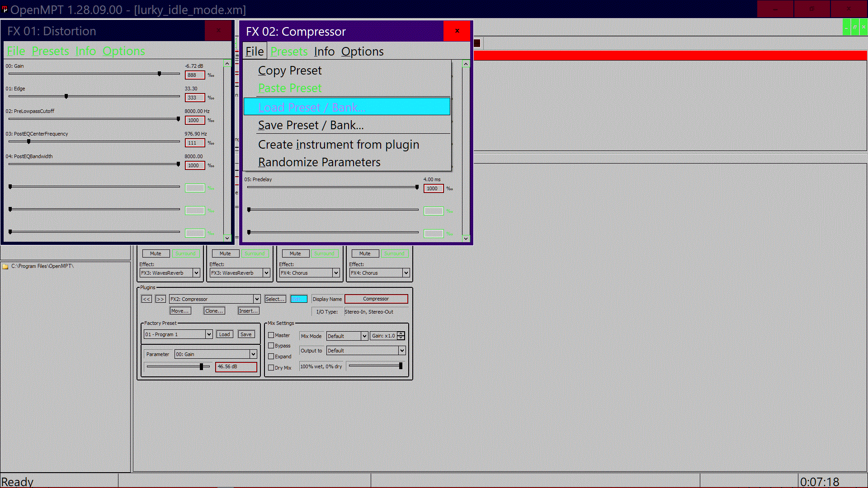Go to previous plugin with << button
Image resolution: width=868 pixels, height=488 pixels.
pos(146,299)
